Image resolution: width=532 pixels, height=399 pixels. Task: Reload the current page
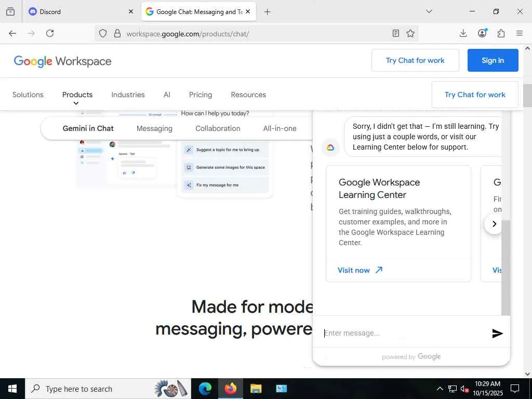[50, 33]
